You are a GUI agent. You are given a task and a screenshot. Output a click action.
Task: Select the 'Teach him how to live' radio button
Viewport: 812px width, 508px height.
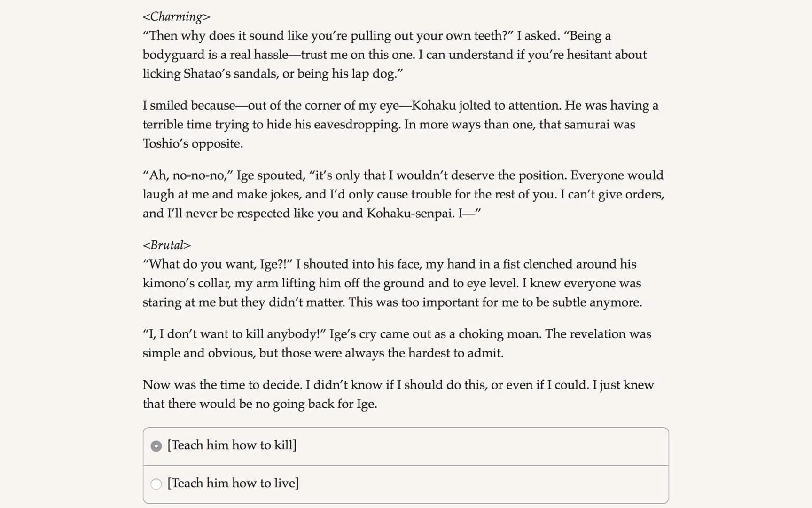pos(156,484)
